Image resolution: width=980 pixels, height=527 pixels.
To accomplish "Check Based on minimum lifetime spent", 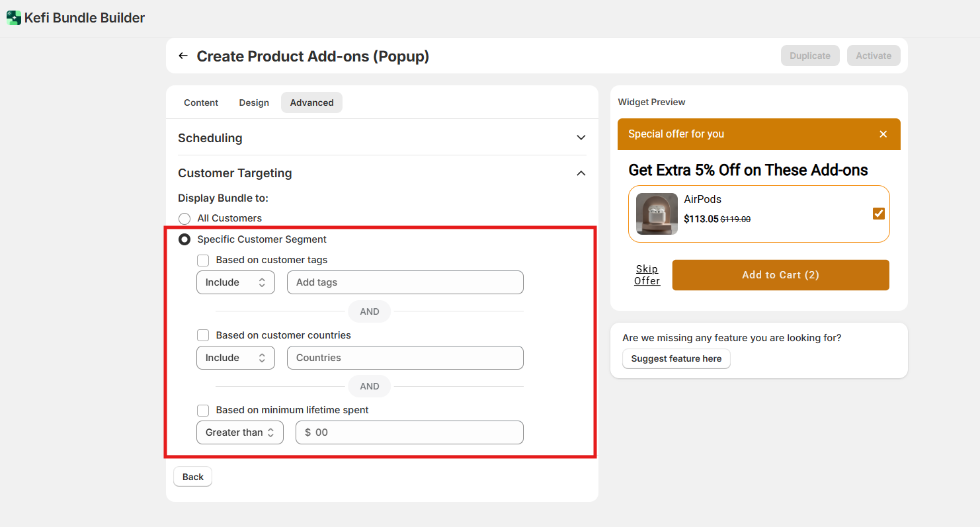I will coord(203,410).
